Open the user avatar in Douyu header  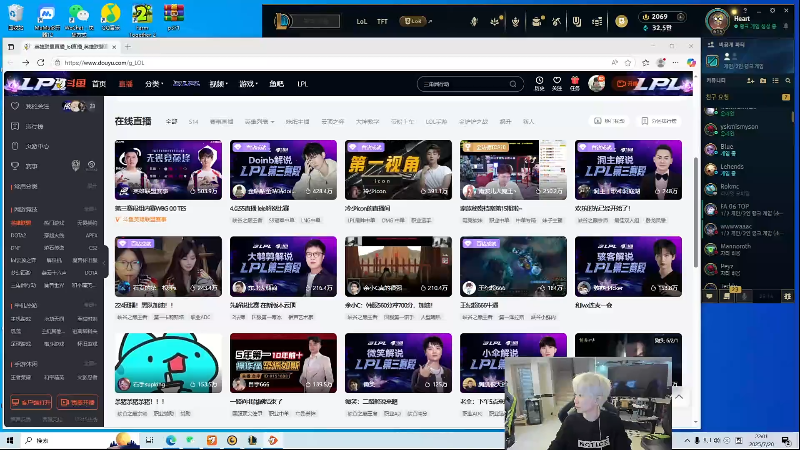click(596, 83)
